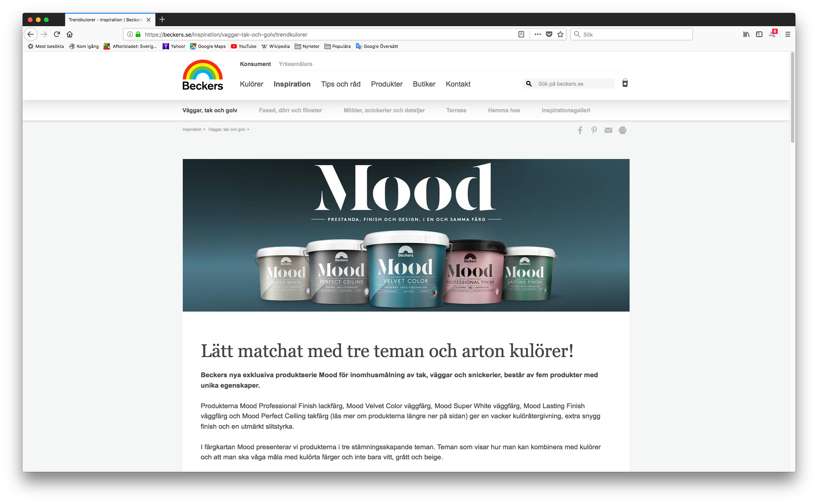
Task: Open the Google Maps bookmark
Action: (x=208, y=46)
